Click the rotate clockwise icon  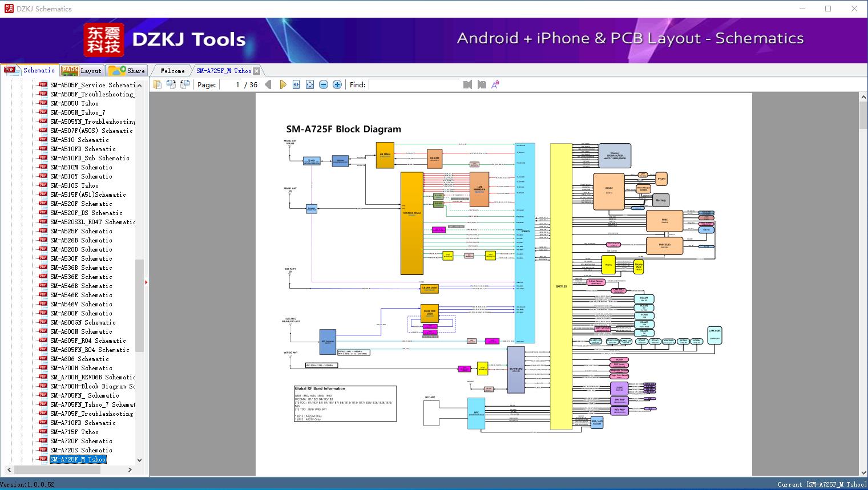click(x=185, y=84)
